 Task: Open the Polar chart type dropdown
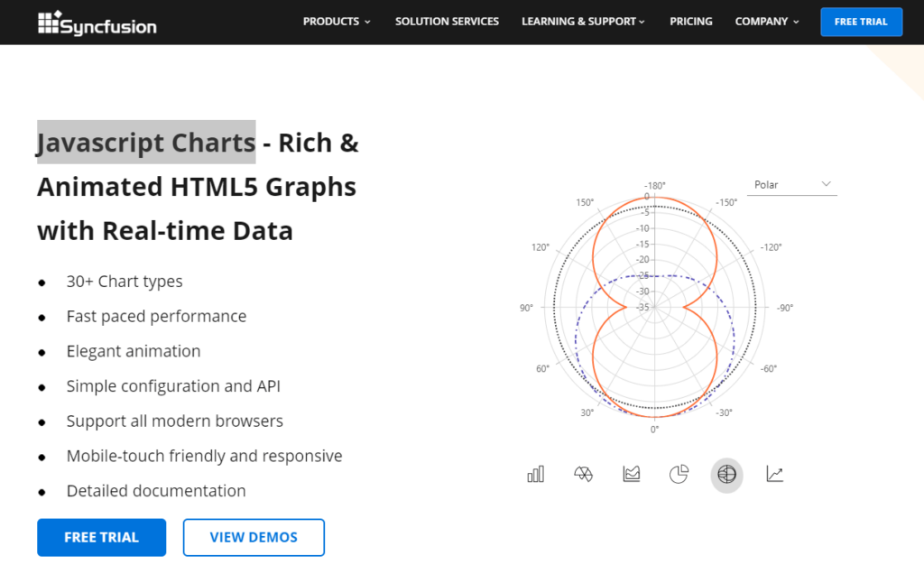(x=793, y=184)
